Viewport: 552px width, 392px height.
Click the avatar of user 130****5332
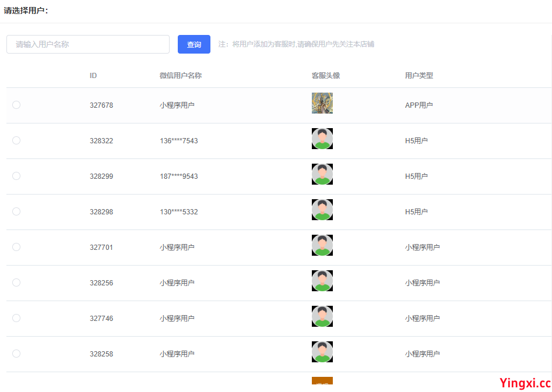[x=322, y=209]
